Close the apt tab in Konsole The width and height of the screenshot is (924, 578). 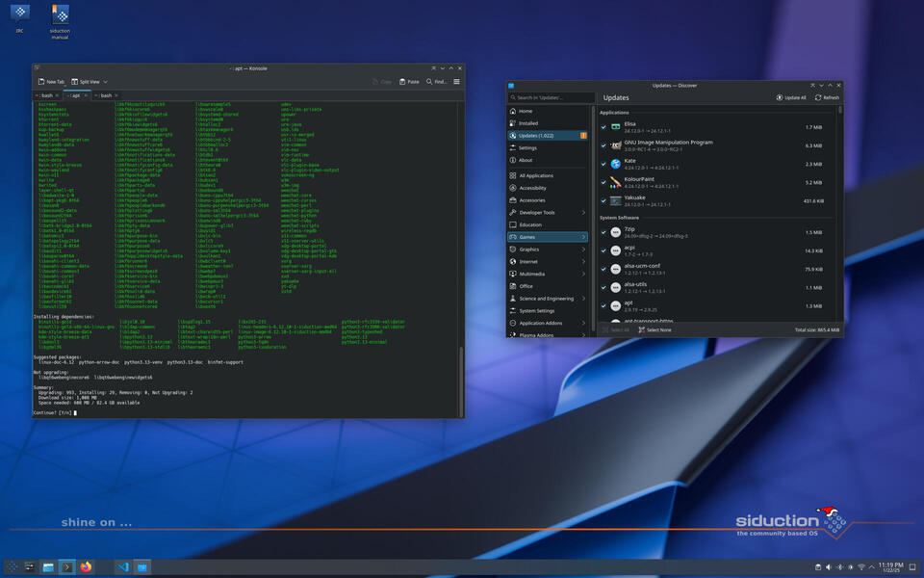[x=86, y=95]
